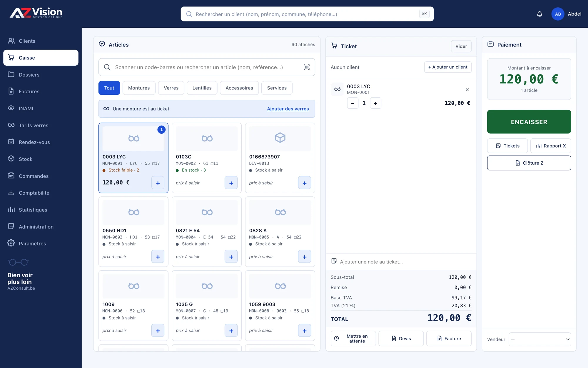This screenshot has width=588, height=368.
Task: Open the Tickets list
Action: pos(507,146)
